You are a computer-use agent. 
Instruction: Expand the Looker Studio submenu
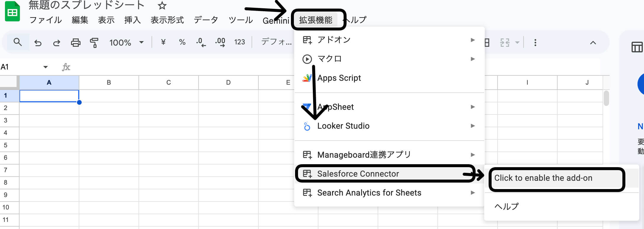(389, 126)
